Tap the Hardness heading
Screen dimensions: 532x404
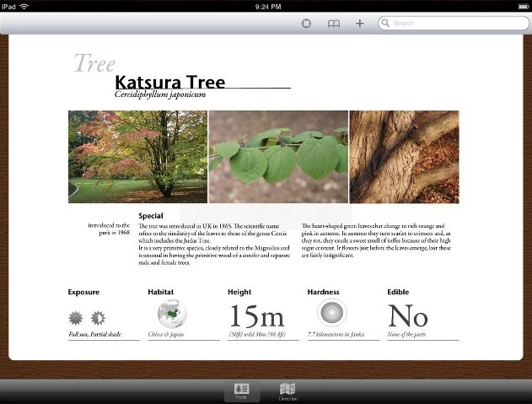(324, 292)
